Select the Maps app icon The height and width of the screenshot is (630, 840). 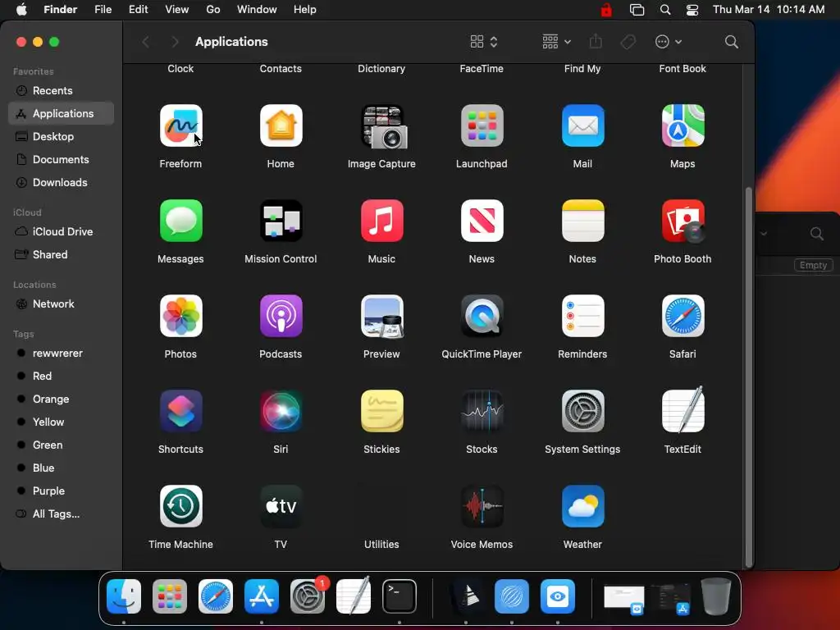click(x=682, y=126)
